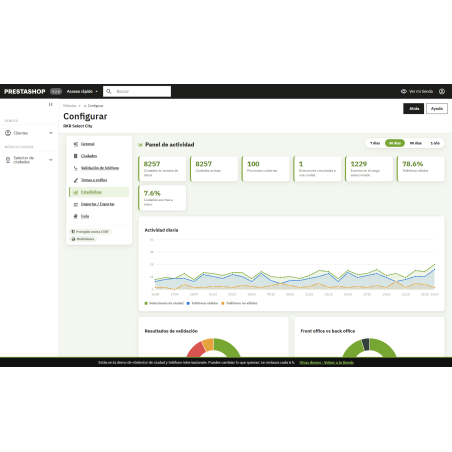452x452 pixels.
Task: Select the 1 año range
Action: 435,143
